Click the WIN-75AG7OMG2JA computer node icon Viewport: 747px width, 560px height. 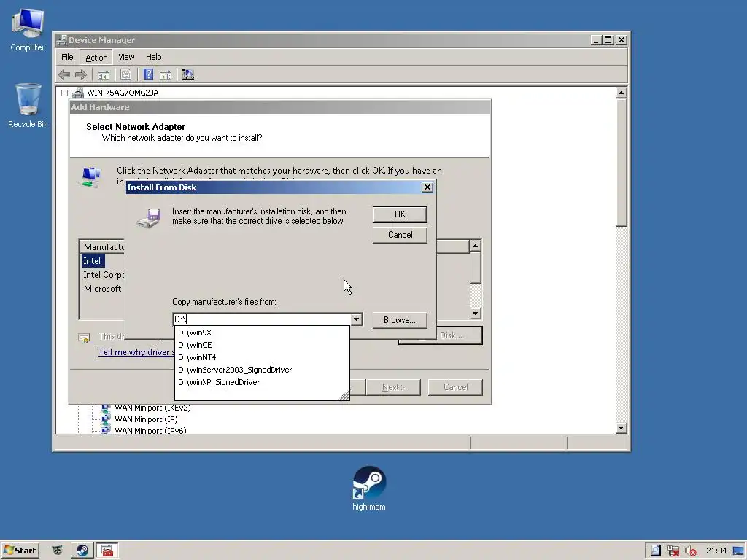[x=78, y=93]
